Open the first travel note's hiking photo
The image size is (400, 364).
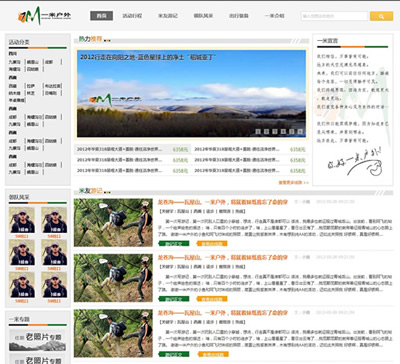113,222
